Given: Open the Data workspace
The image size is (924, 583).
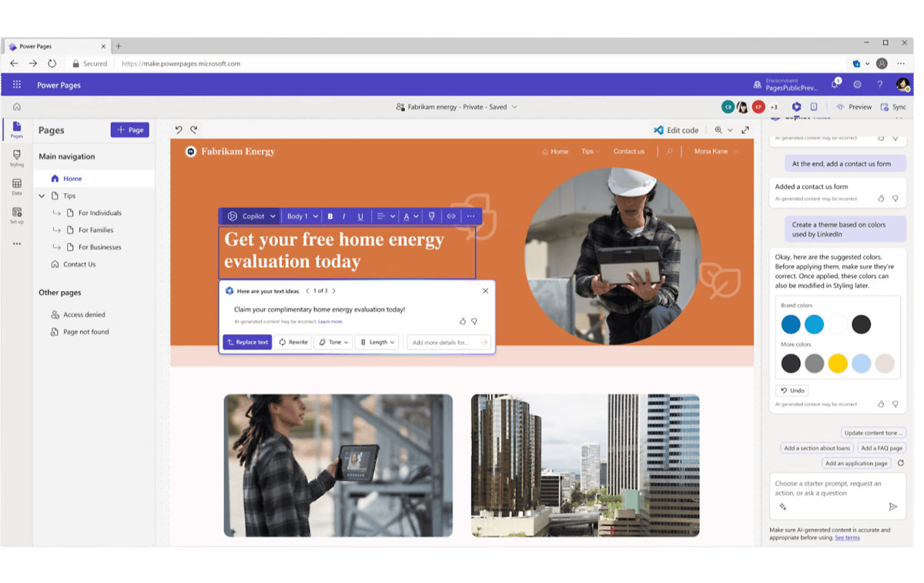Looking at the screenshot, I should pos(17,186).
